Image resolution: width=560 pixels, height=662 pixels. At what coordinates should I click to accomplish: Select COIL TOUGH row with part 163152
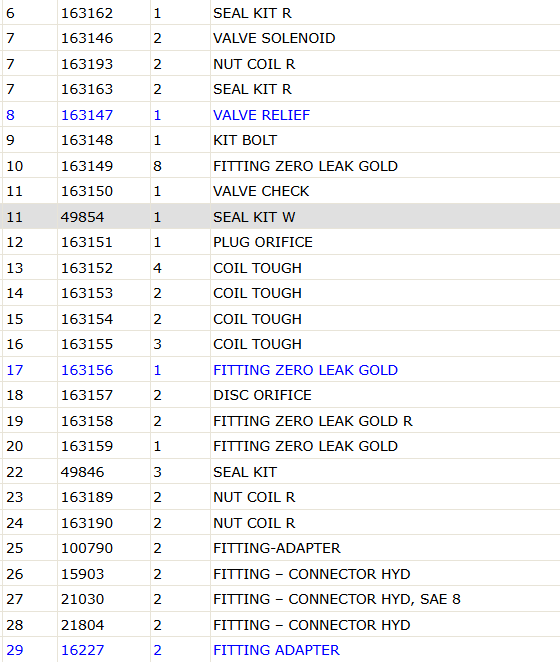pos(281,268)
